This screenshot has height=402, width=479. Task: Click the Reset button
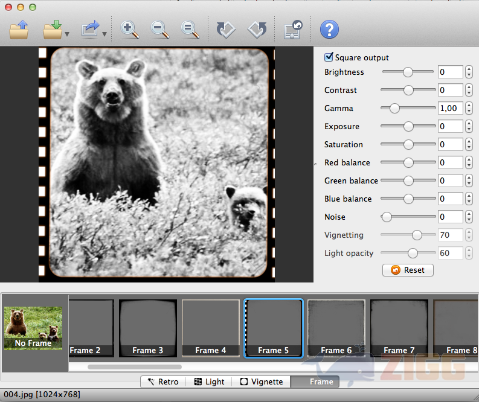[408, 270]
